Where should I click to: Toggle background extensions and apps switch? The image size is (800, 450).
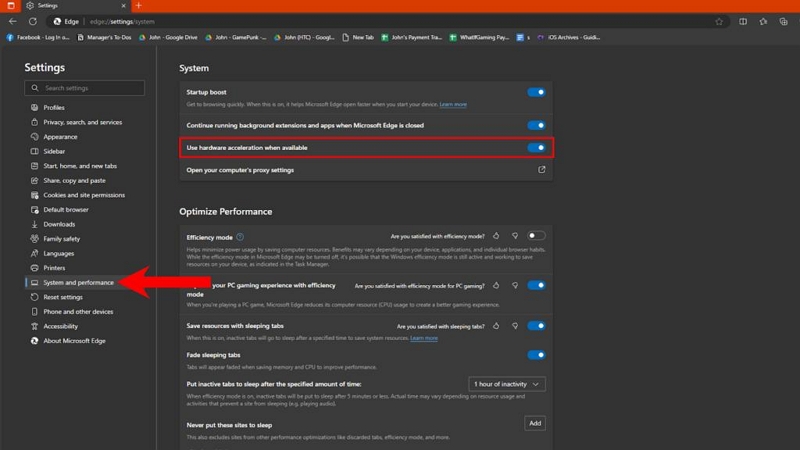click(x=536, y=126)
